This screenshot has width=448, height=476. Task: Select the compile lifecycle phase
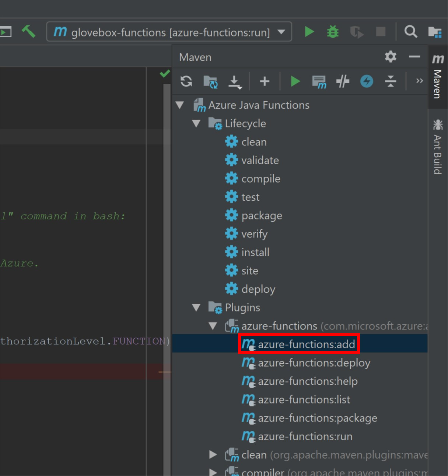253,179
